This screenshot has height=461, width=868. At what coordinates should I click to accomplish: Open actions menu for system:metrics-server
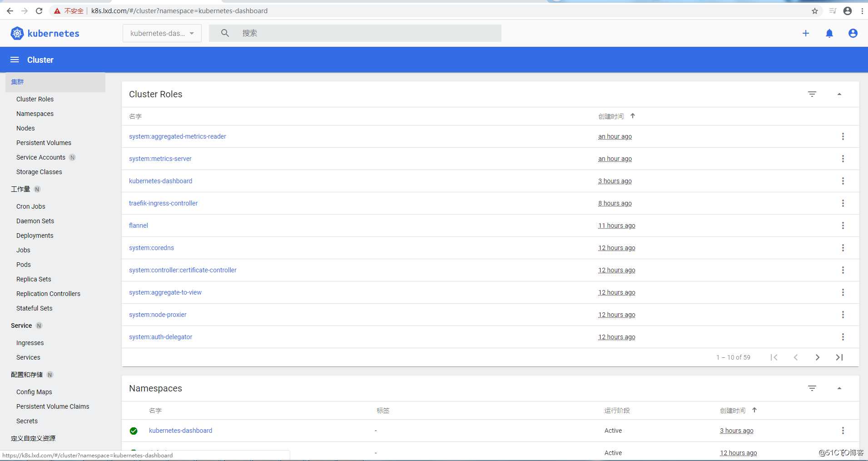[843, 159]
